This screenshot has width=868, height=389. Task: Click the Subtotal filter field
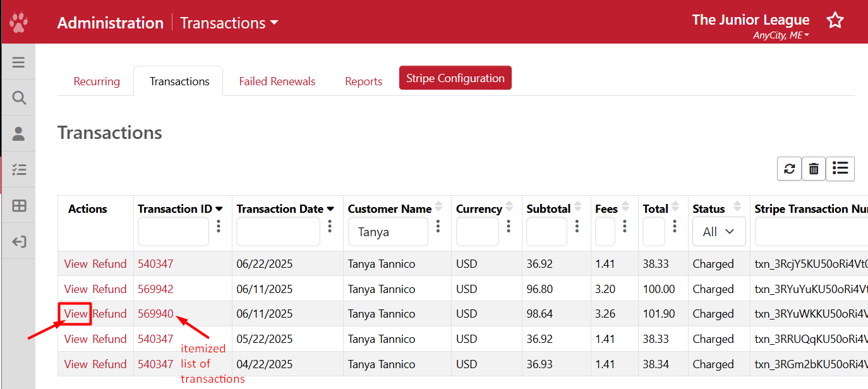pyautogui.click(x=546, y=232)
